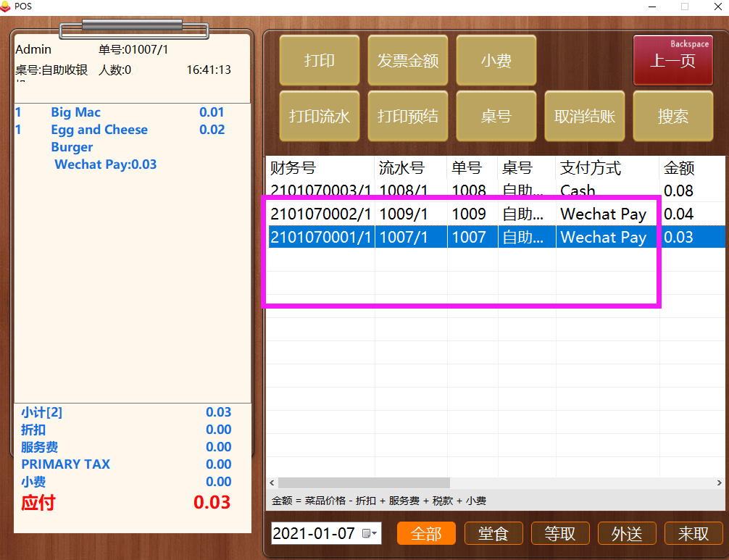Screen dimensions: 729x560
Task: Click the 打印 print button
Action: (320, 60)
